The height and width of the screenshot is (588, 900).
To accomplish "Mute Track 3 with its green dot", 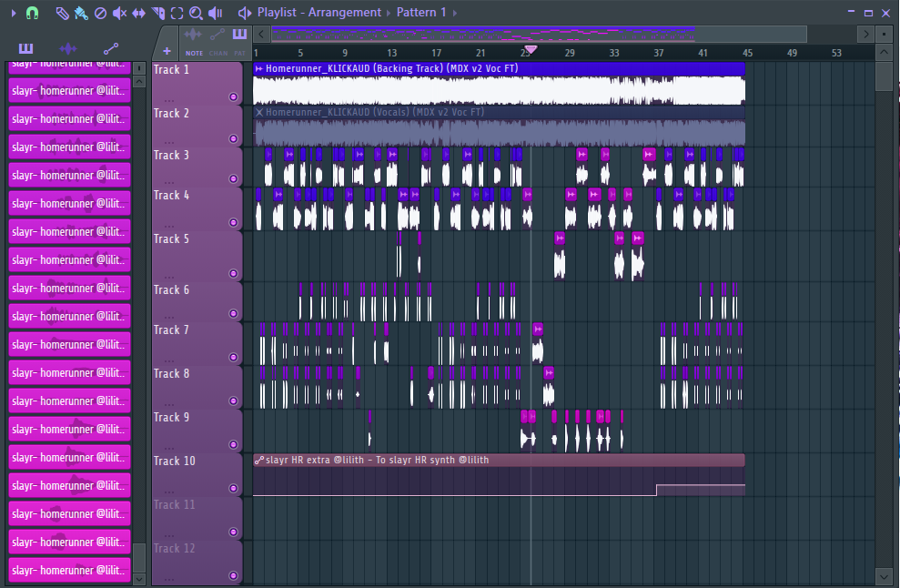I will pos(233,178).
